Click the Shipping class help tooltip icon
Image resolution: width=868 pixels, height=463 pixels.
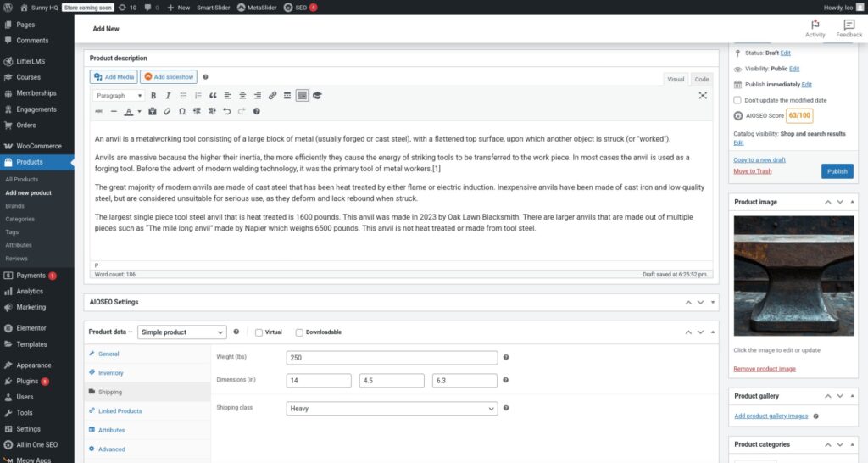[506, 408]
